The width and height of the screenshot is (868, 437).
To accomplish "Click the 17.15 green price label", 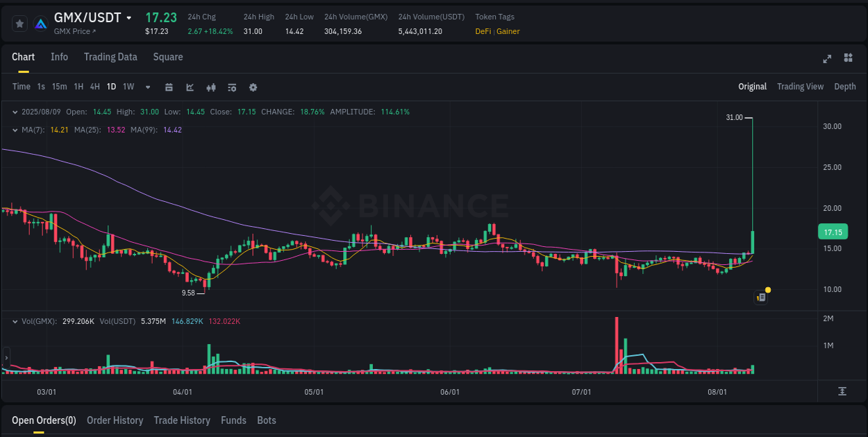I will coord(833,232).
